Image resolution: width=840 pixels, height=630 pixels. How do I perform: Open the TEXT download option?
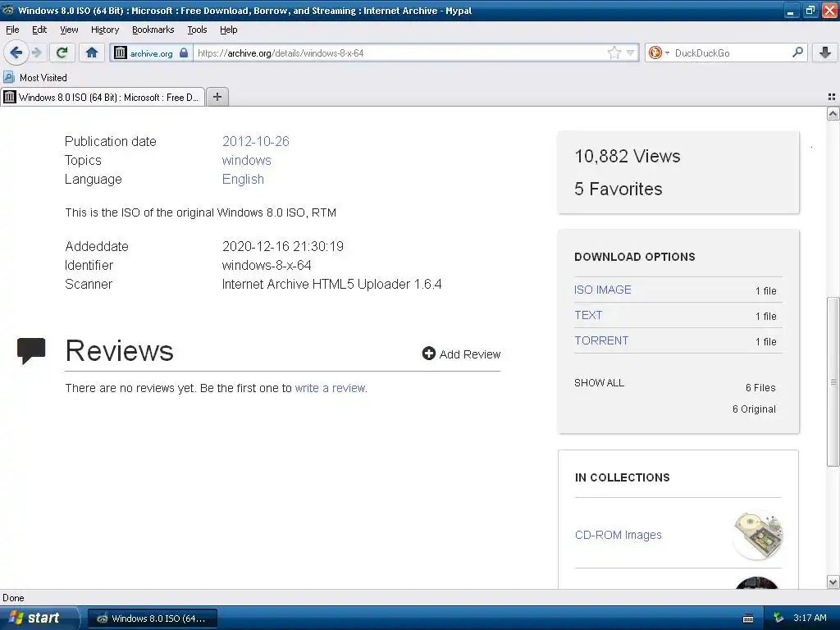[x=588, y=315]
